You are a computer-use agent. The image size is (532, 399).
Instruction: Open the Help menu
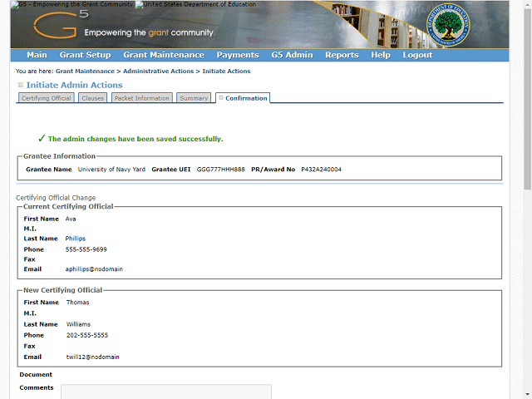(x=381, y=55)
